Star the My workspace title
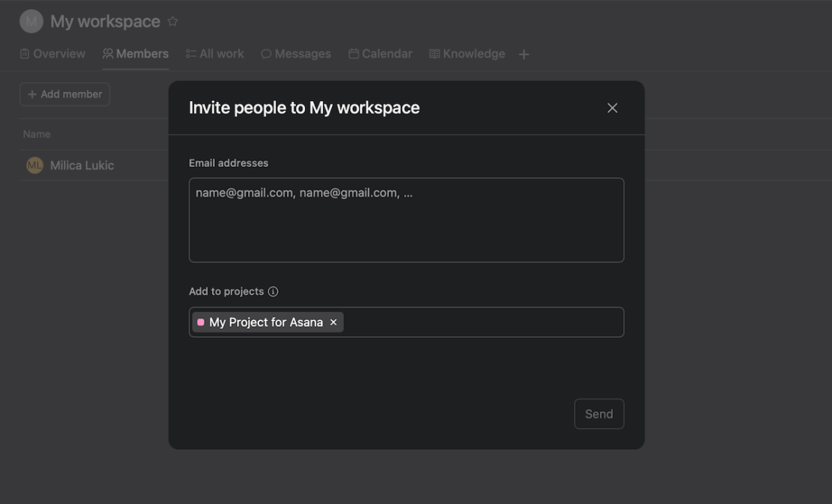Screen dimensions: 832x504 [172, 20]
